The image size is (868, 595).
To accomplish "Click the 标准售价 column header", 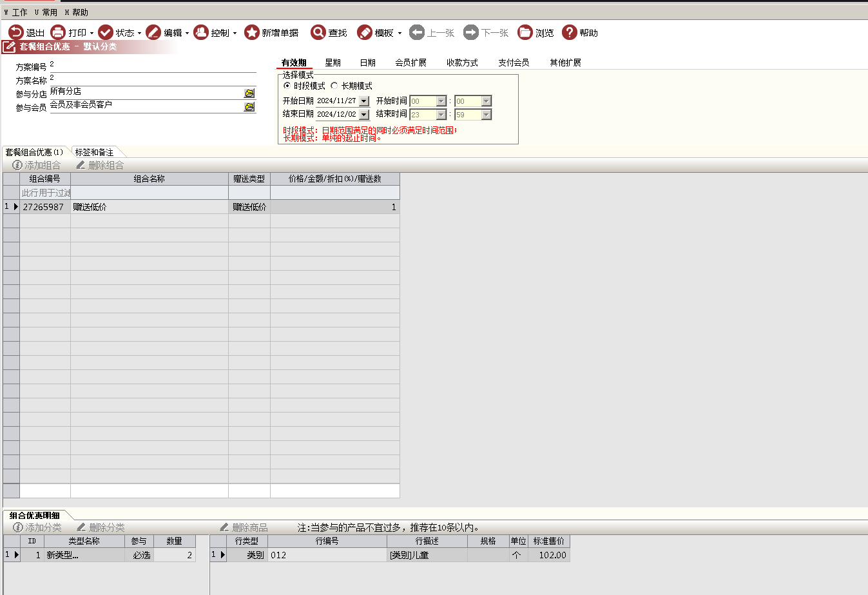I will 549,541.
